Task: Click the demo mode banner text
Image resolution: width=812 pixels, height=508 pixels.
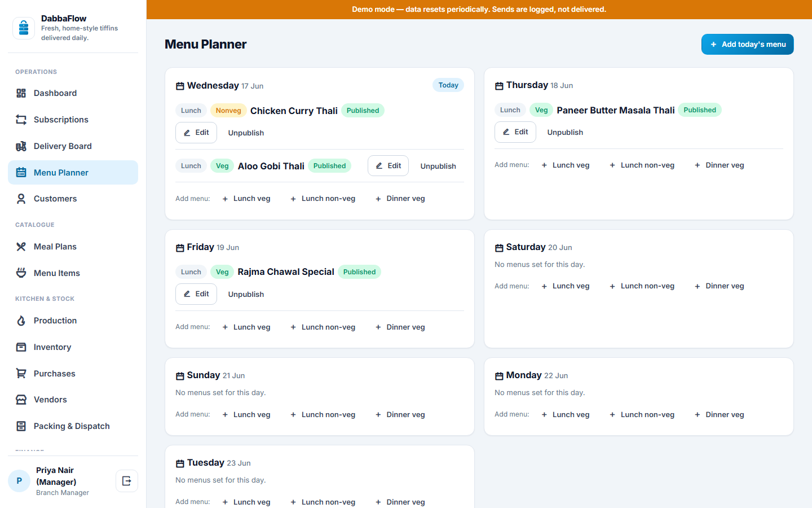Action: (479, 10)
